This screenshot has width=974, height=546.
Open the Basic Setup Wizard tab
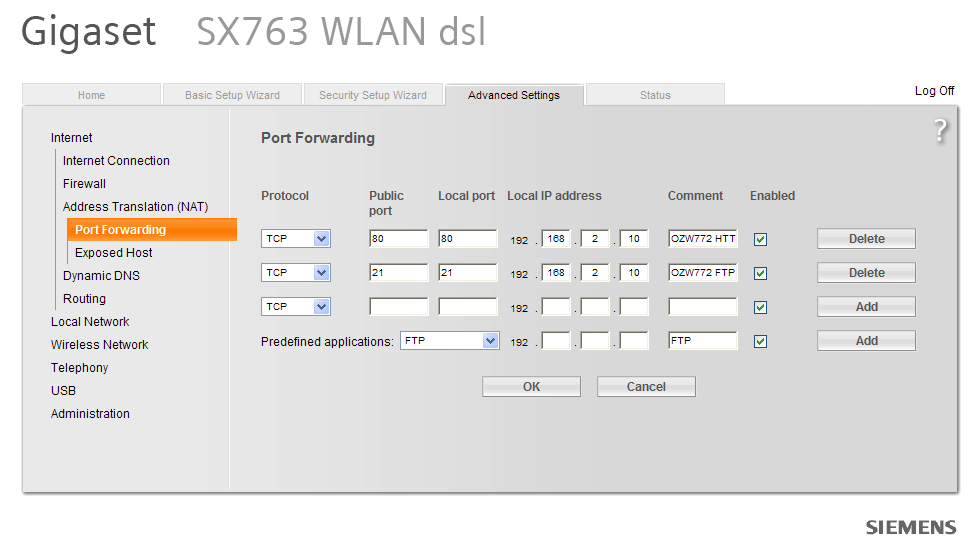click(x=232, y=95)
